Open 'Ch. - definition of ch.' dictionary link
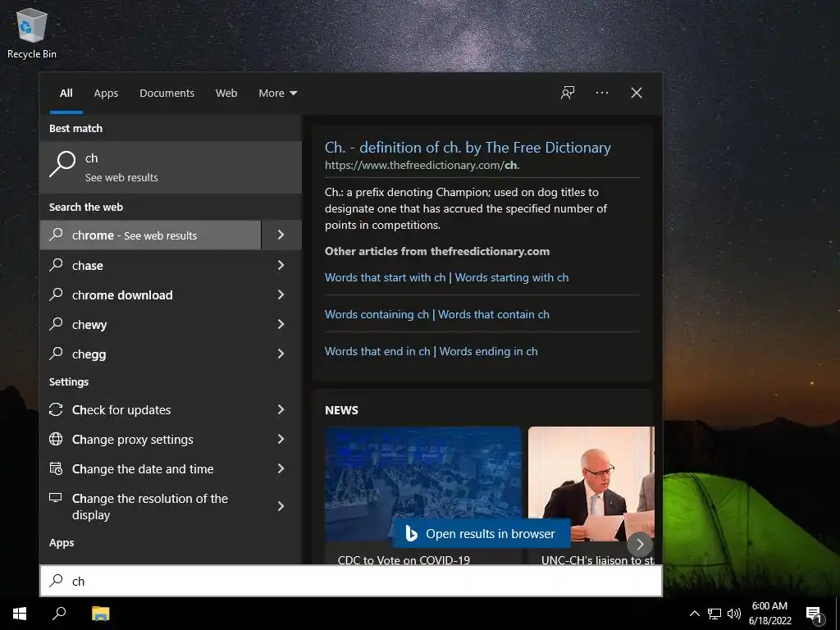840x630 pixels. tap(468, 148)
